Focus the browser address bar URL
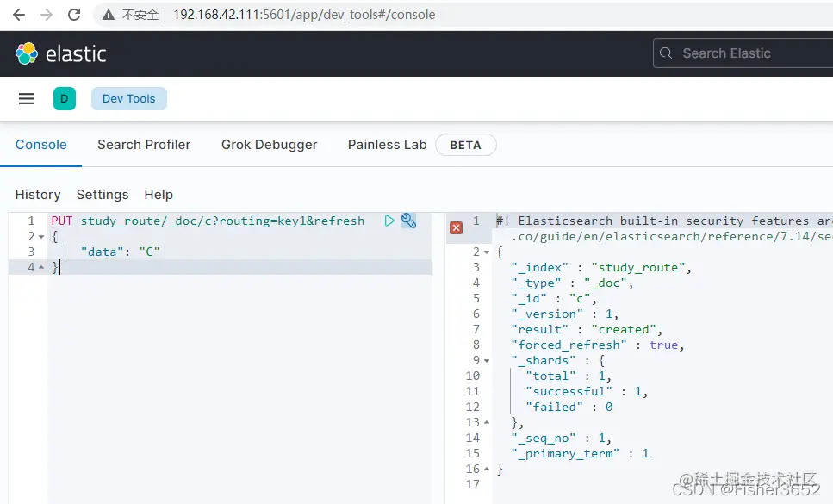This screenshot has width=833, height=504. 304,15
